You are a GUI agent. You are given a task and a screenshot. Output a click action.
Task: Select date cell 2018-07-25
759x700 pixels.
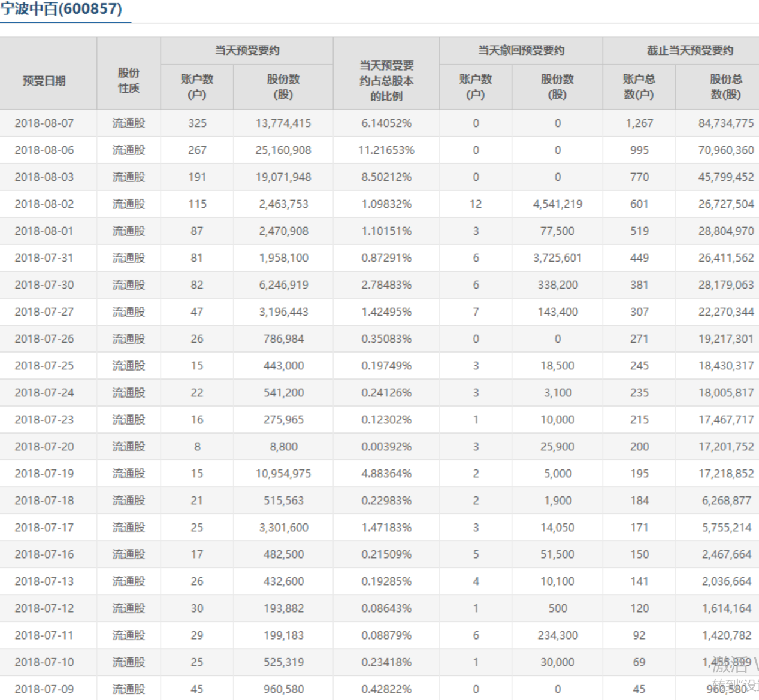(x=44, y=366)
